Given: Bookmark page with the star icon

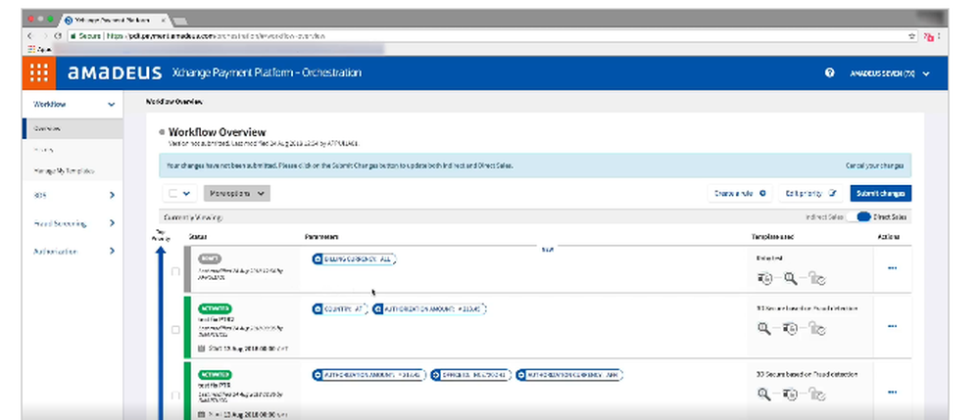Looking at the screenshot, I should coord(912,36).
